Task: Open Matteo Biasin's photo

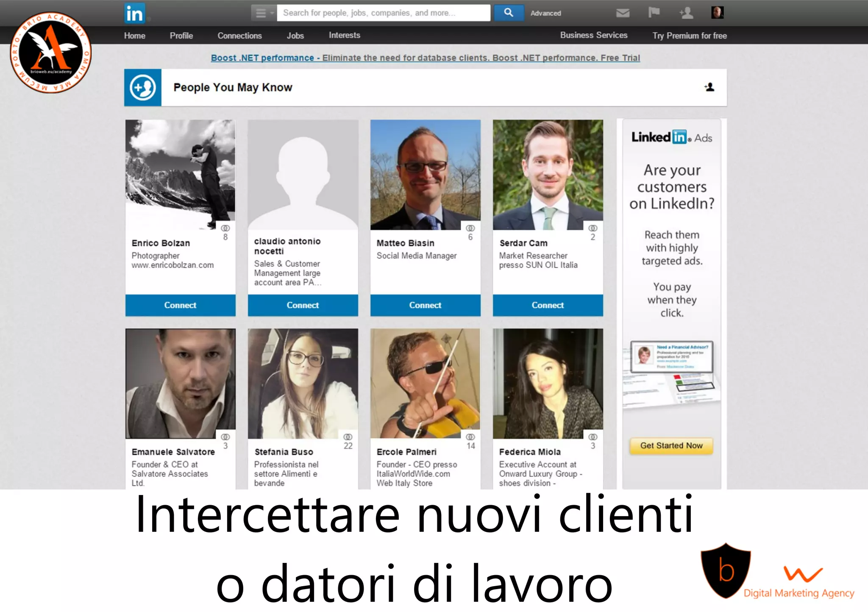Action: [425, 175]
